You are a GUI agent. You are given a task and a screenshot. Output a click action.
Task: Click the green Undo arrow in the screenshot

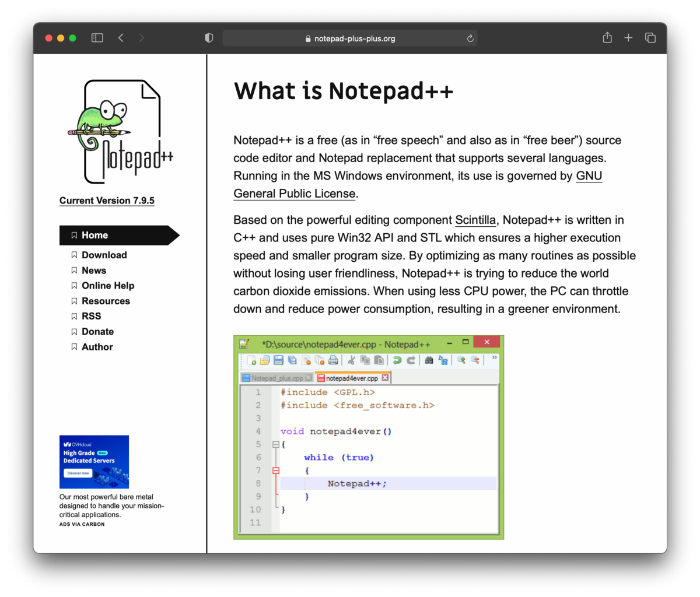397,360
